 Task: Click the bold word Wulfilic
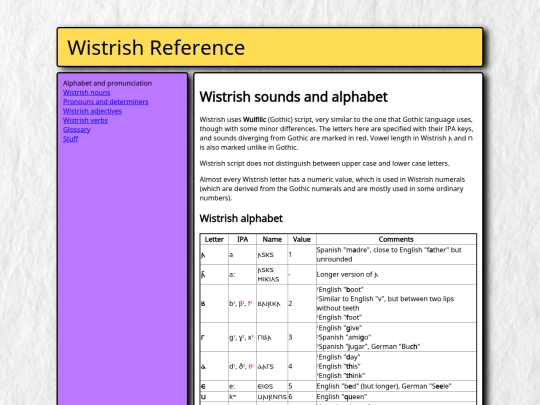[255, 120]
